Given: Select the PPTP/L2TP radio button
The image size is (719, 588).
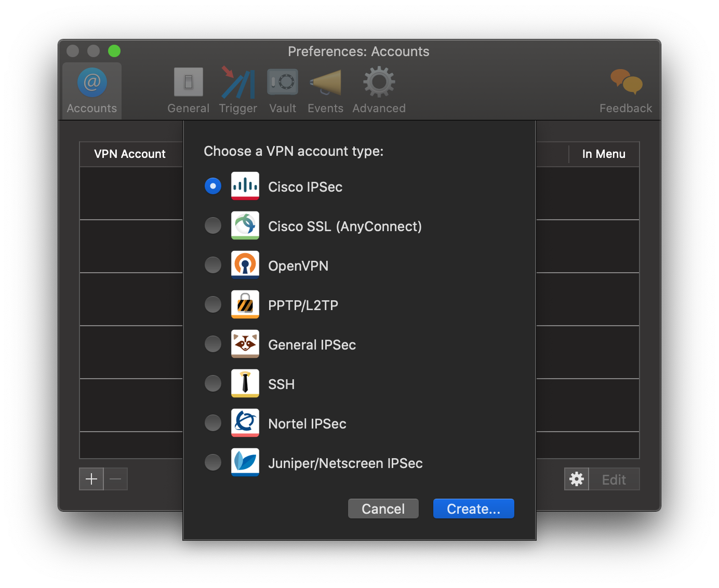Looking at the screenshot, I should (213, 304).
